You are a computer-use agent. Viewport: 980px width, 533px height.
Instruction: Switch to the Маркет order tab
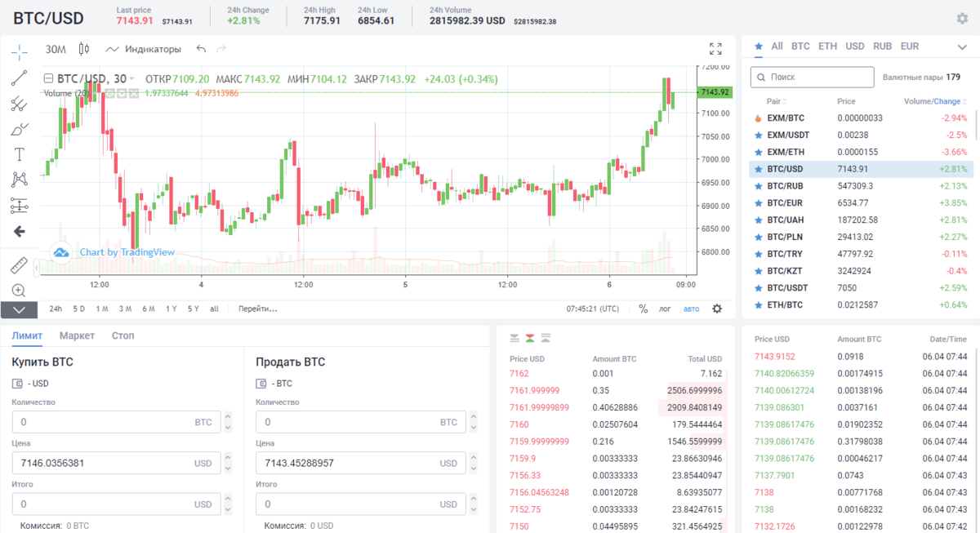(77, 335)
